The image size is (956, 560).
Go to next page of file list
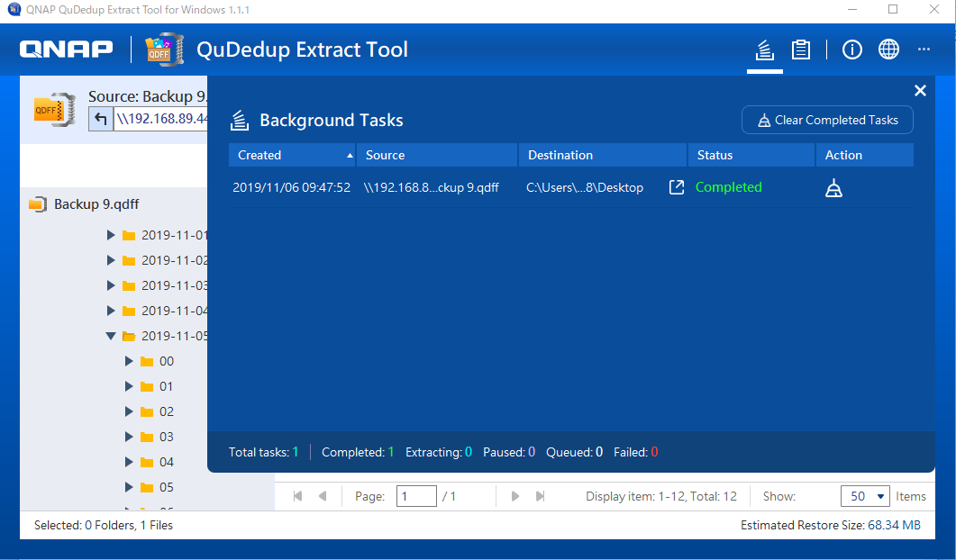pos(515,496)
